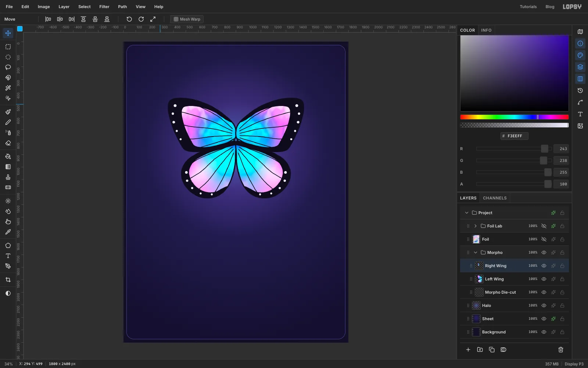The height and width of the screenshot is (368, 588).
Task: Select the Move tool
Action: (x=8, y=33)
